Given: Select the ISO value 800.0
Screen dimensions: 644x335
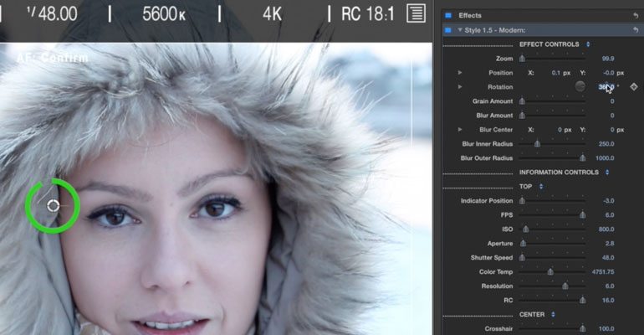Looking at the screenshot, I should (606, 229).
